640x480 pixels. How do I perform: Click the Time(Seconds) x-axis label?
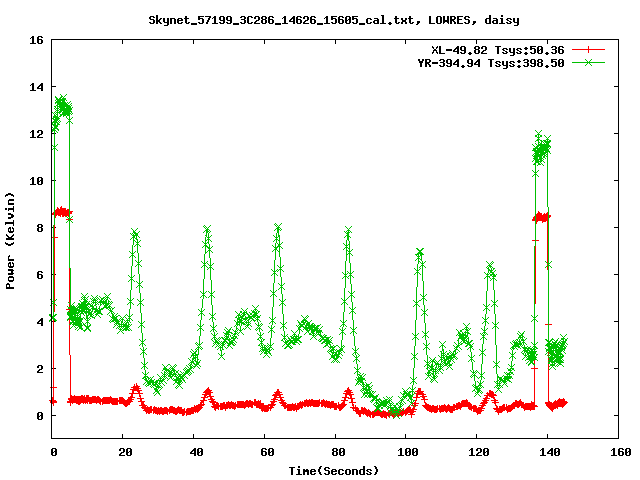tap(333, 471)
